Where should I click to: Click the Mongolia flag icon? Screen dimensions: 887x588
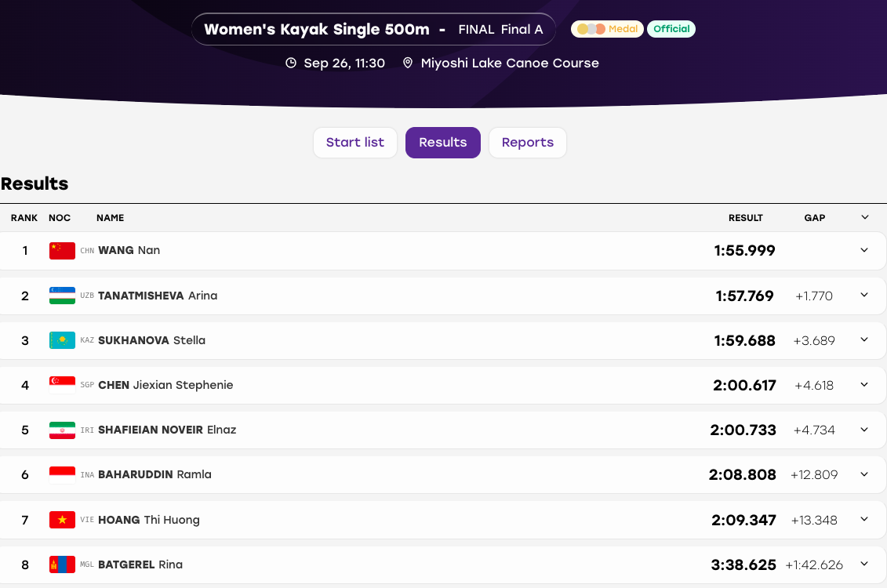click(62, 564)
